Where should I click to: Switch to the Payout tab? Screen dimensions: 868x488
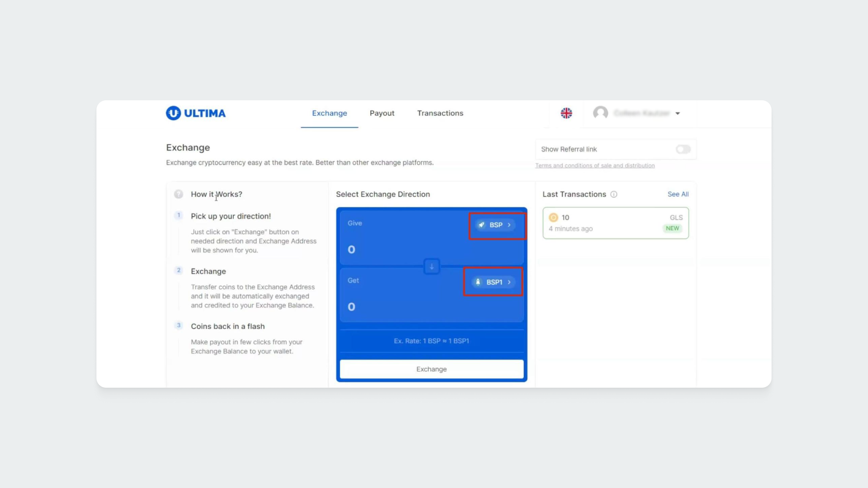(x=382, y=113)
